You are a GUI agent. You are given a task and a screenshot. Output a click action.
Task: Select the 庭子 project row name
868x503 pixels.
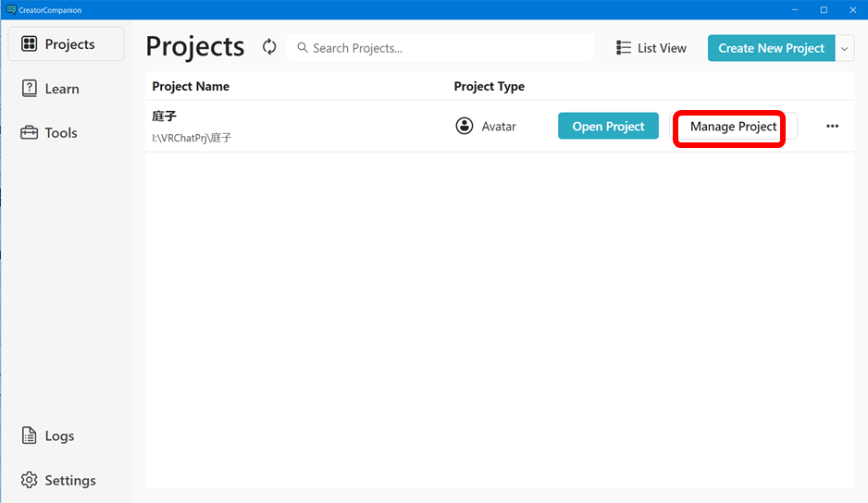(165, 117)
